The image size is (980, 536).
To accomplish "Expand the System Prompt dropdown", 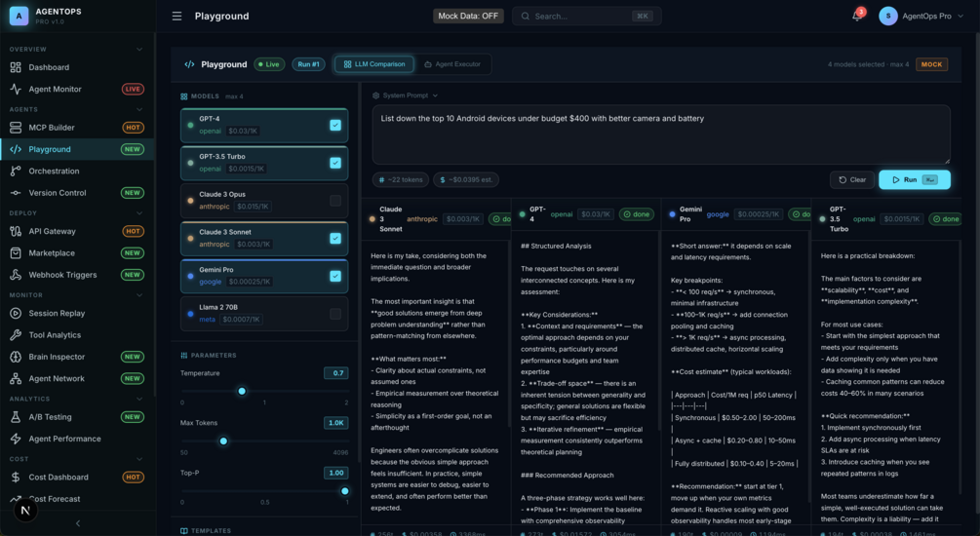I will (x=405, y=96).
